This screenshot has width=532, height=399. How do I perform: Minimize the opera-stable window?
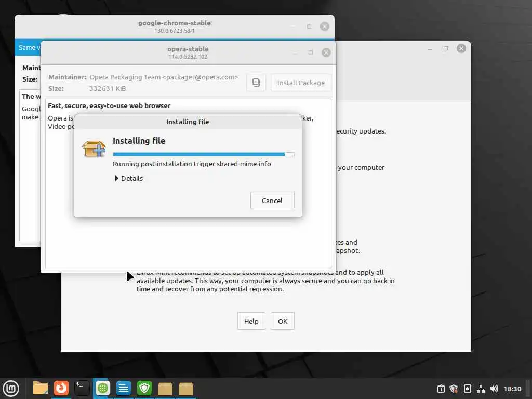pyautogui.click(x=295, y=52)
